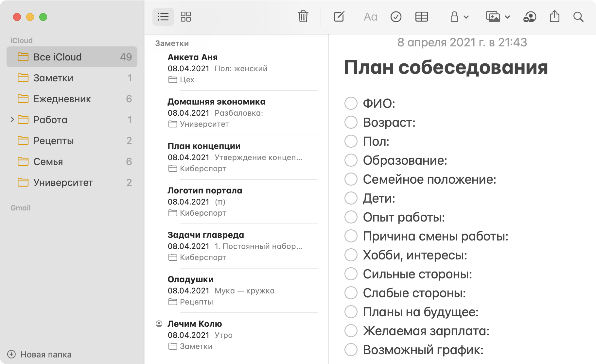Expand the Работа folder
This screenshot has width=596, height=364.
click(12, 120)
